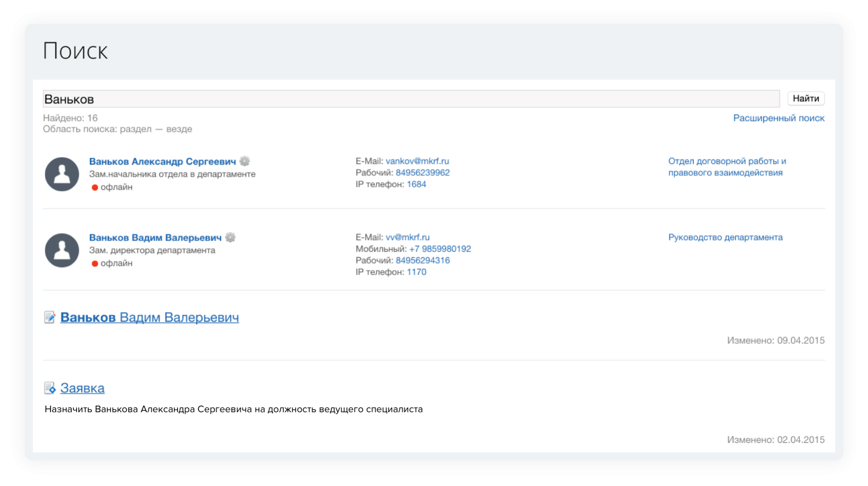Image resolution: width=868 pixels, height=486 pixels.
Task: Click into the search field containing Ваньков
Action: [x=410, y=99]
